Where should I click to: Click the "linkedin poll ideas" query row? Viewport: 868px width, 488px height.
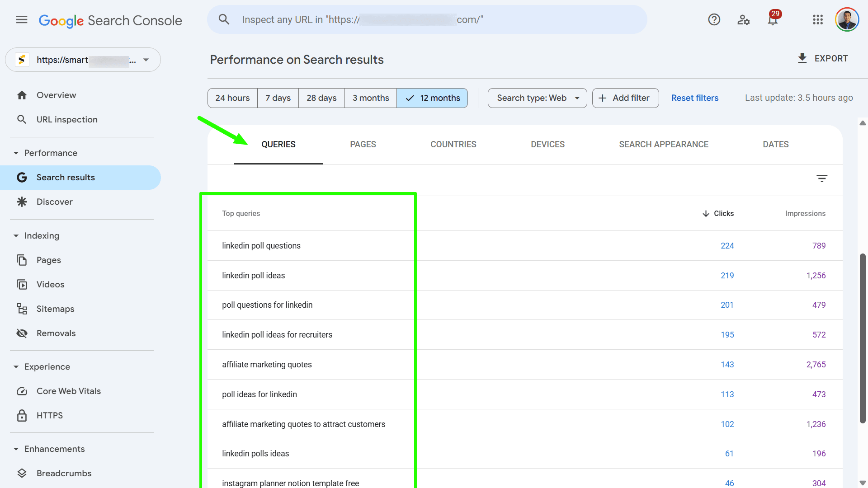[525, 276]
